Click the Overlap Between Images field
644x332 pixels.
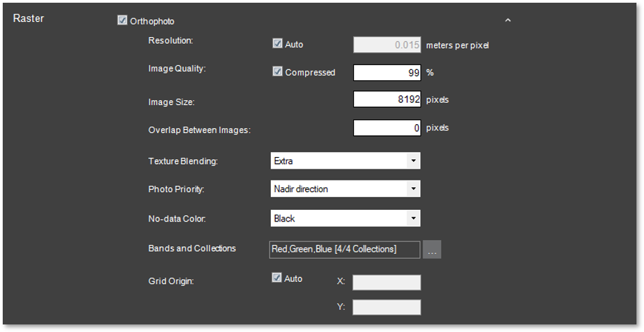click(x=387, y=128)
